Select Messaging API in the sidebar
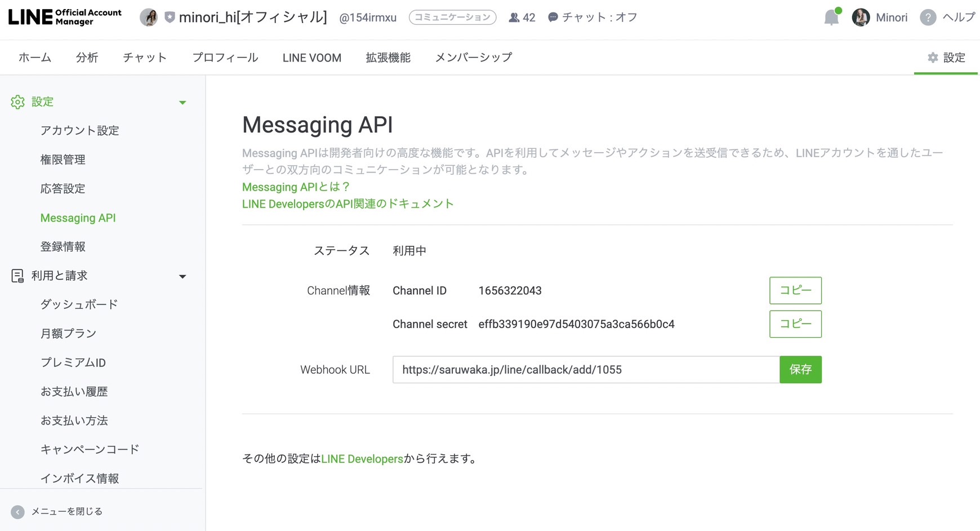This screenshot has height=531, width=980. [78, 218]
